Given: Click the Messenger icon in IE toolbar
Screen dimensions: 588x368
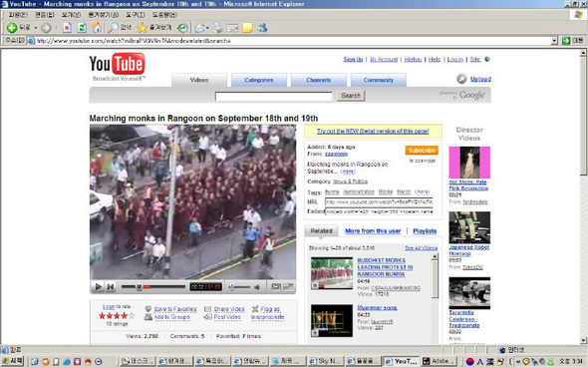Looking at the screenshot, I should pos(262,27).
